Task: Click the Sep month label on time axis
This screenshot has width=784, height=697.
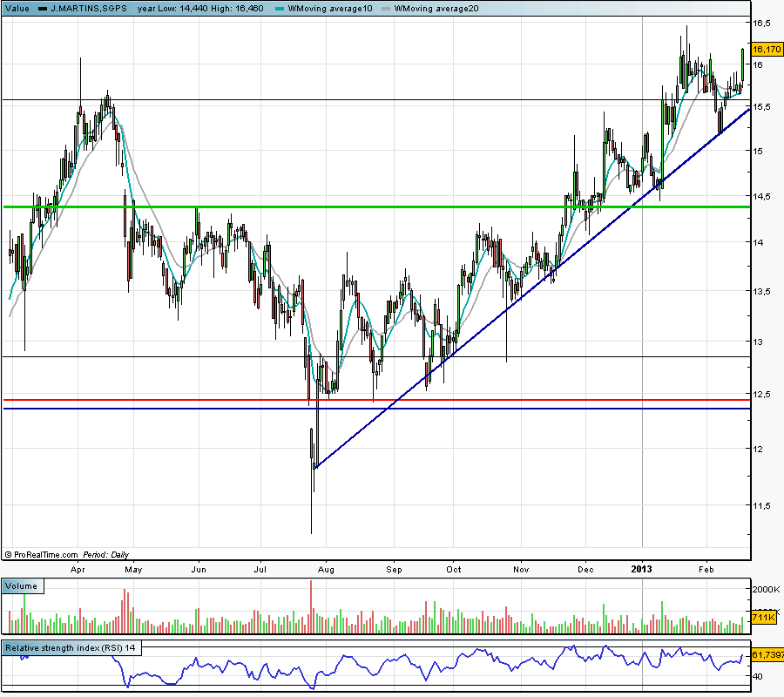Action: [394, 570]
